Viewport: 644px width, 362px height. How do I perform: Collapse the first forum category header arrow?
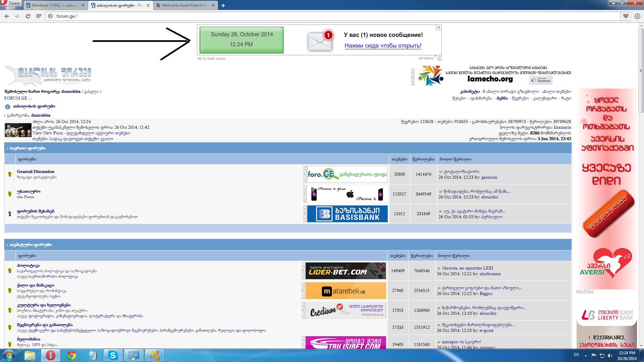7,148
